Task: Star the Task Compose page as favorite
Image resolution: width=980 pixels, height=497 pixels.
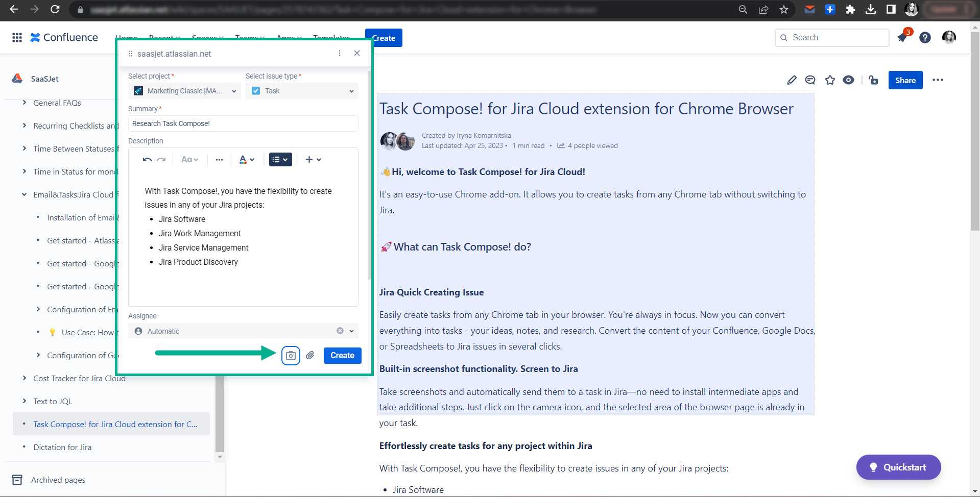Action: click(x=830, y=80)
